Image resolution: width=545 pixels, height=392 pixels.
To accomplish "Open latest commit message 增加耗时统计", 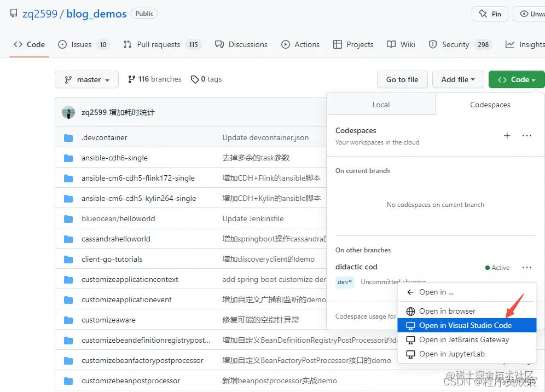I will (132, 112).
